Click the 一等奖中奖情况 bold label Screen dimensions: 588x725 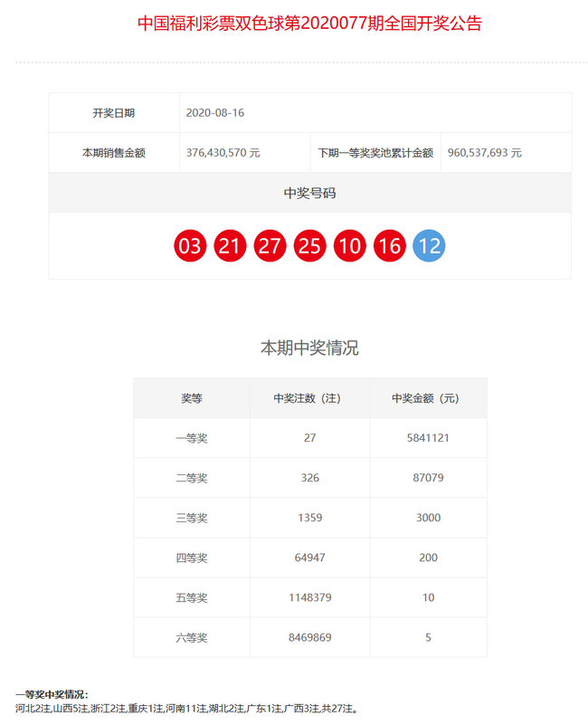[52, 694]
